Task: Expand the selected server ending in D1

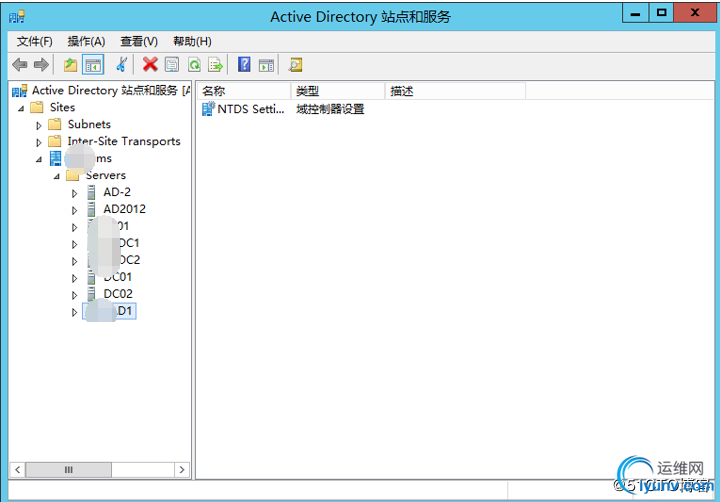Action: pos(74,312)
